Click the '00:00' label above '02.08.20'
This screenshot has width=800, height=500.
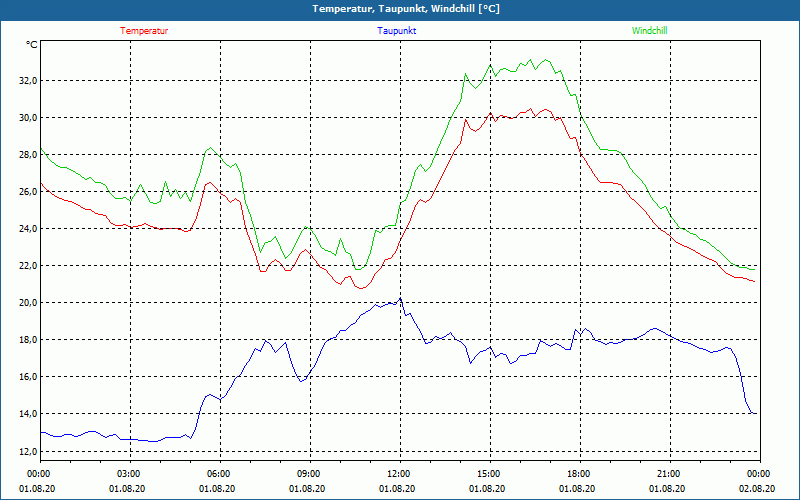pyautogui.click(x=760, y=474)
